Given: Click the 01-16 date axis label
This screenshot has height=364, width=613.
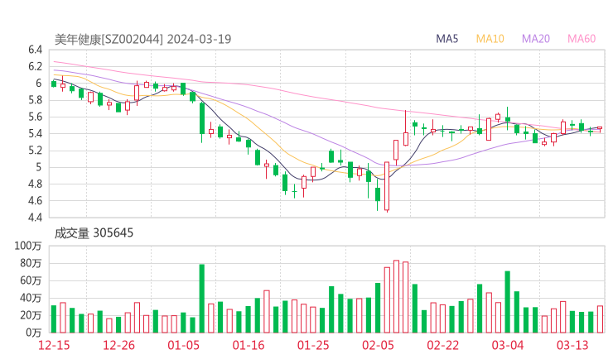Looking at the screenshot, I should tap(248, 345).
